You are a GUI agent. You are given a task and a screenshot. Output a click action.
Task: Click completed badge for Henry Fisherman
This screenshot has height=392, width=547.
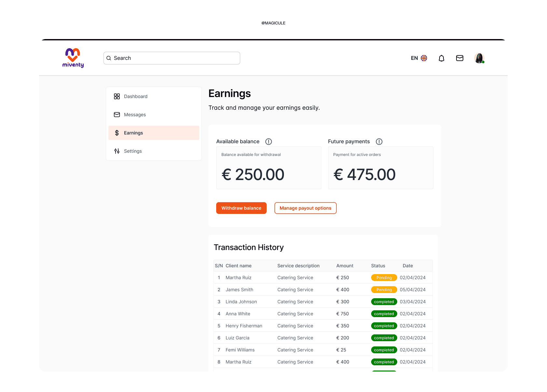coord(384,326)
